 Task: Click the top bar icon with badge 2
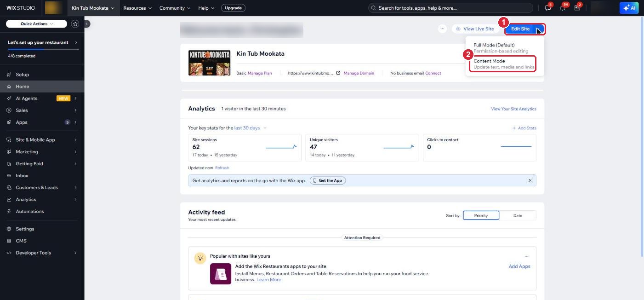578,8
